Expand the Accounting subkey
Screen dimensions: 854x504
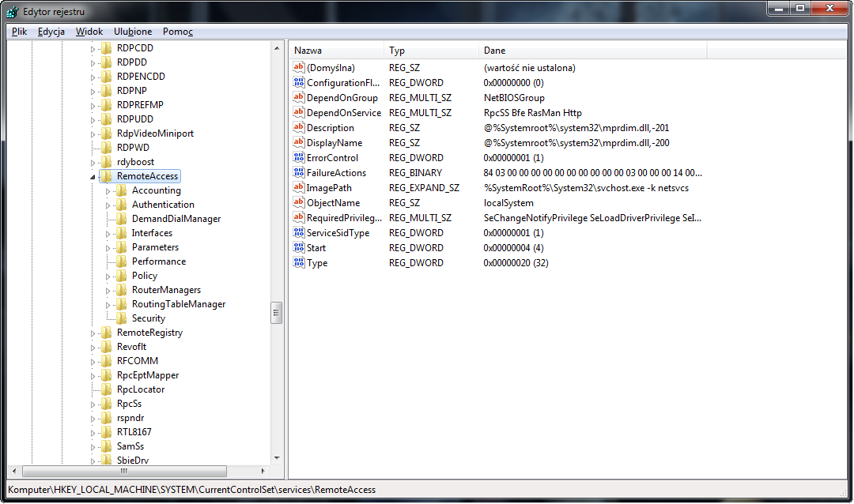click(x=108, y=191)
